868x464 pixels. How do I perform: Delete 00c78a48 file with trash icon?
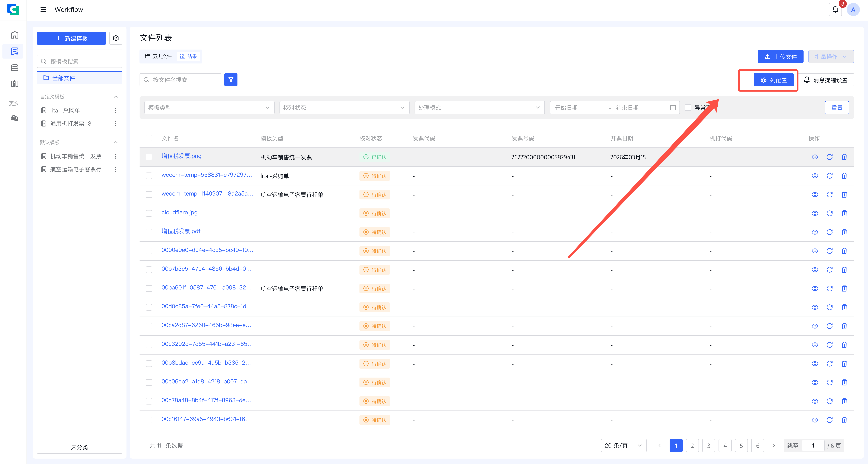tap(844, 401)
